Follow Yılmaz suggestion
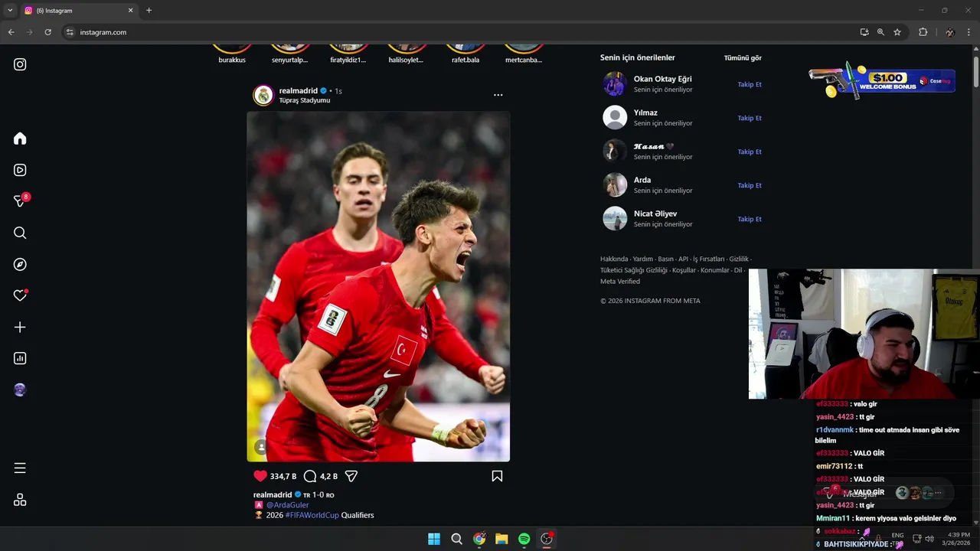980x551 pixels. coord(750,118)
